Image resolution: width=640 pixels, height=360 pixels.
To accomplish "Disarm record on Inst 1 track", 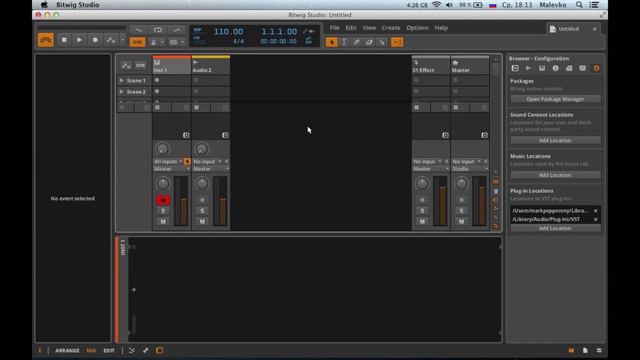I will [x=163, y=200].
